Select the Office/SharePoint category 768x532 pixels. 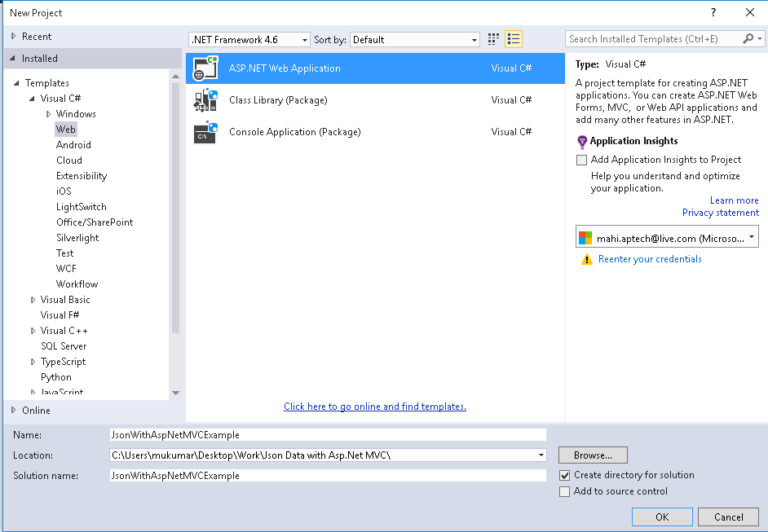click(x=95, y=222)
